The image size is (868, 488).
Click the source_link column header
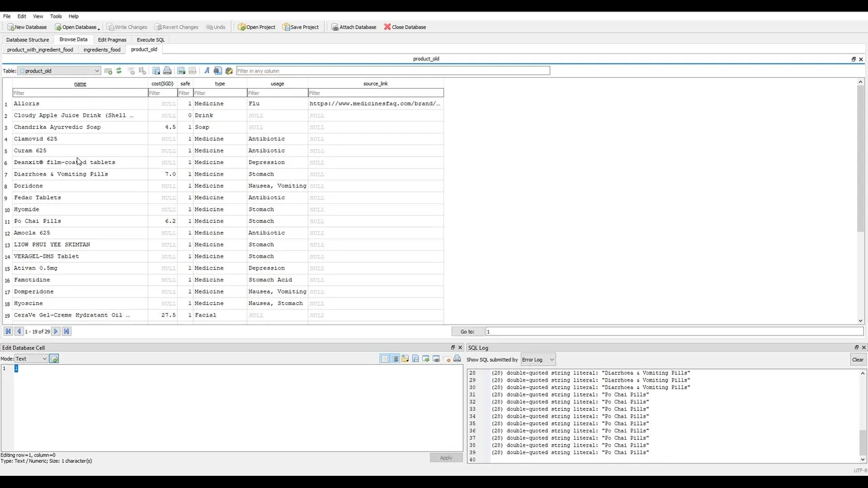(x=376, y=83)
